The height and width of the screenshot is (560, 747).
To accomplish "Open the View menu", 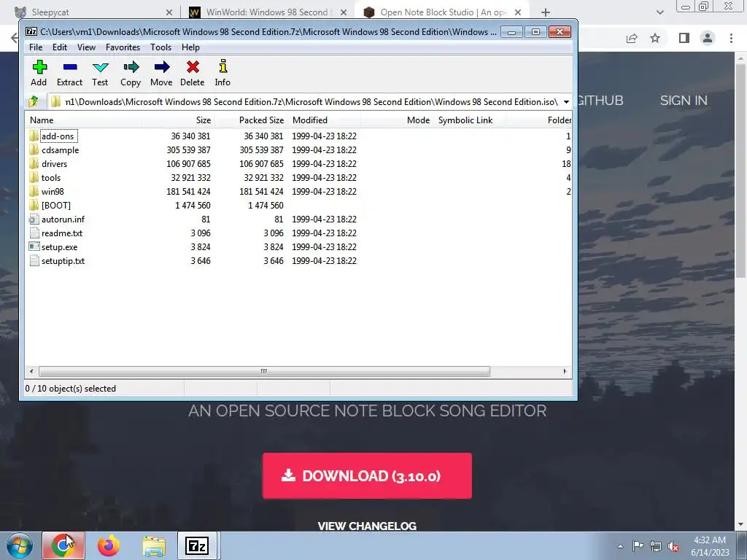I will 86,47.
